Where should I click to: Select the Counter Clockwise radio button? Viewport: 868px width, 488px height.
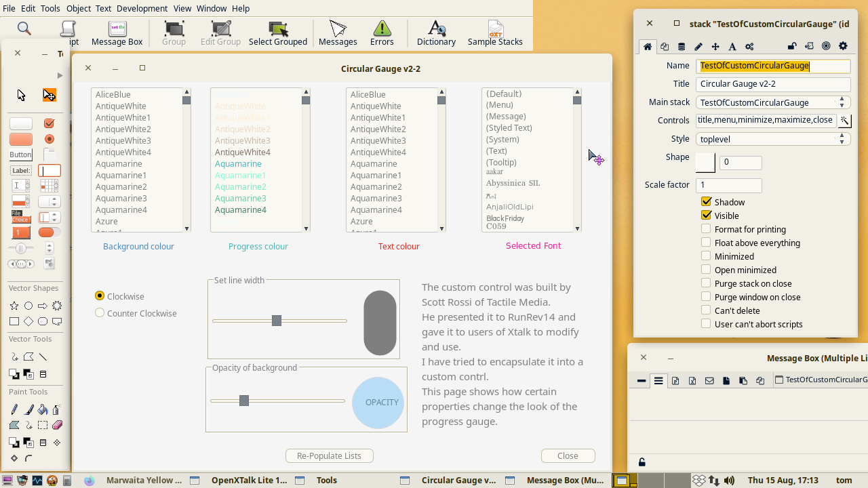pyautogui.click(x=100, y=313)
